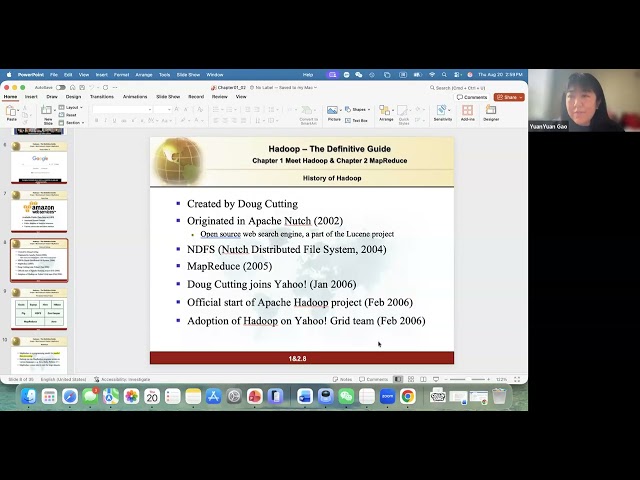
Task: Select slide 9 thumbnail with table
Action: [39, 309]
